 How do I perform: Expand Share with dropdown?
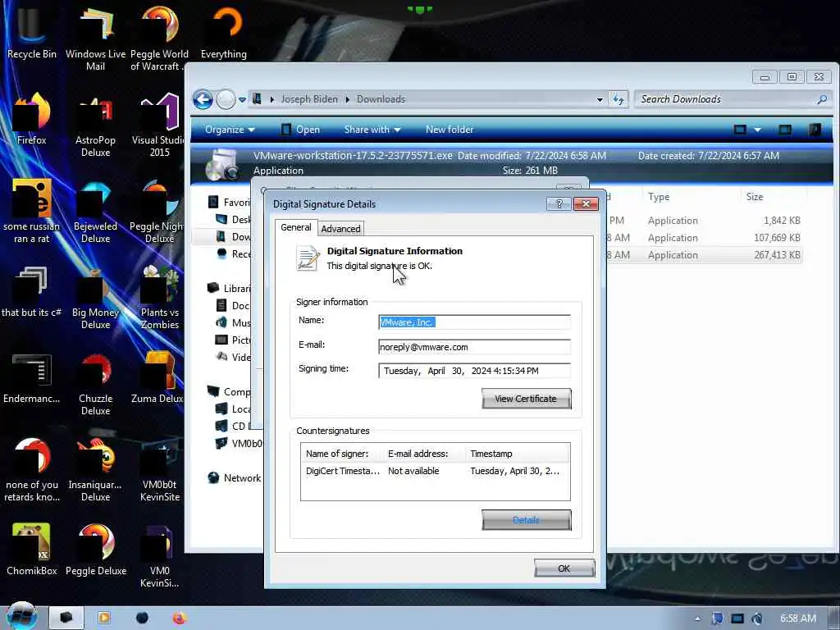pyautogui.click(x=372, y=130)
